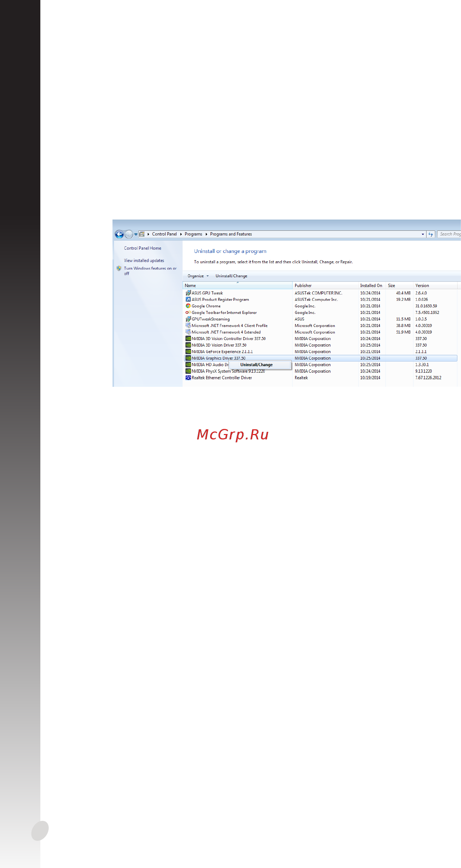The width and height of the screenshot is (461, 868).
Task: Expand the arrow after Programs breadcrumb
Action: pos(206,234)
